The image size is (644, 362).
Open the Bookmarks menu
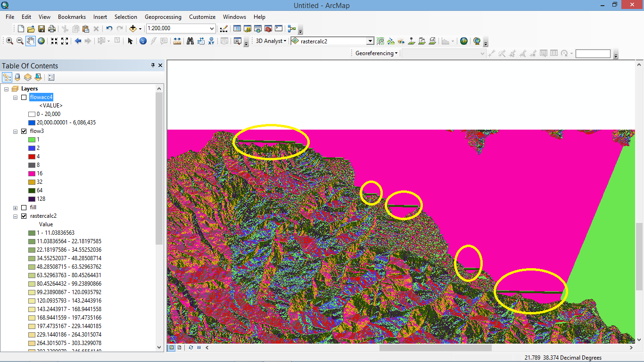72,17
